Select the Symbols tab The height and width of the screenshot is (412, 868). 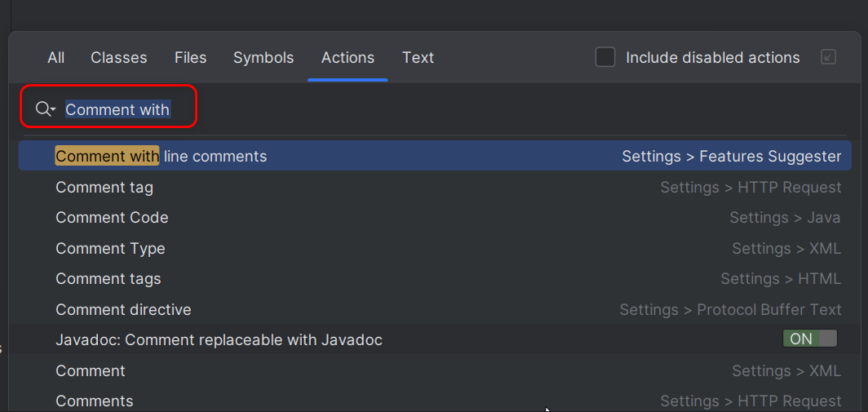click(263, 58)
